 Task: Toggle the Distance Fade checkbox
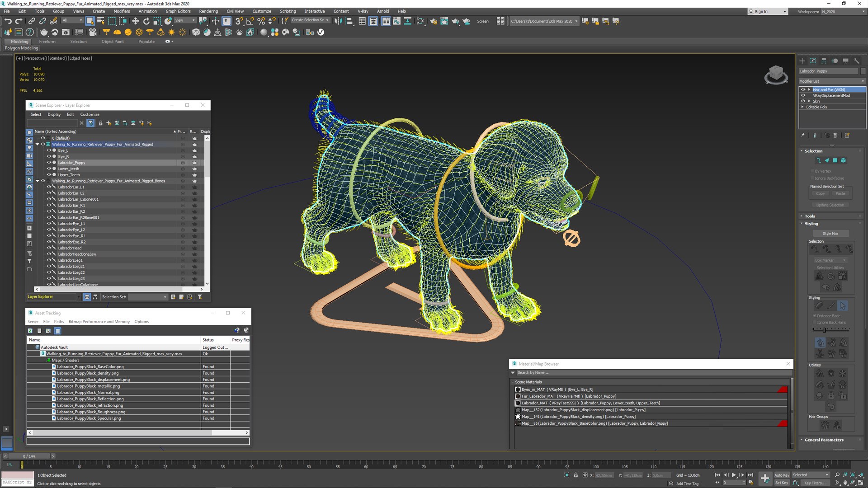click(815, 316)
